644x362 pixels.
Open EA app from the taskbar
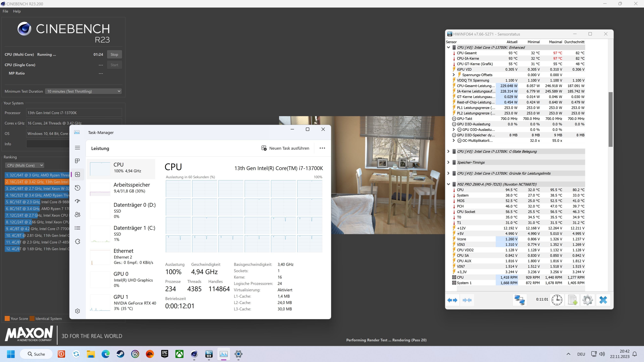(150, 354)
